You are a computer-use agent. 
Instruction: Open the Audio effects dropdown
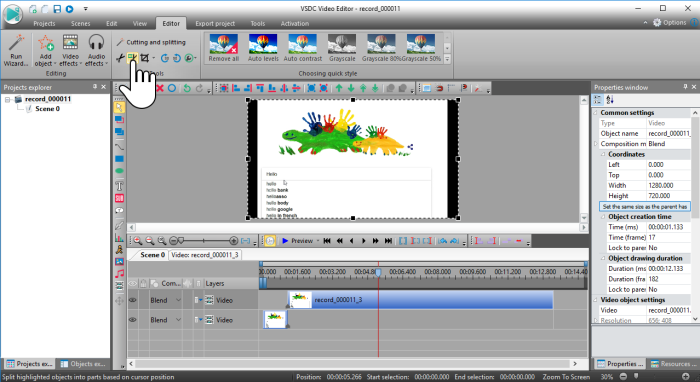[x=96, y=50]
